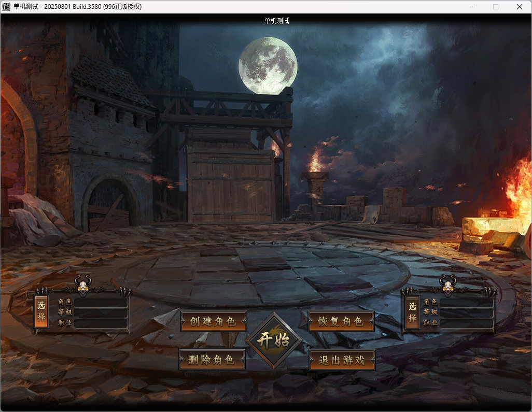Click the 职业 class field on left panel
This screenshot has height=412, width=532.
click(x=101, y=324)
